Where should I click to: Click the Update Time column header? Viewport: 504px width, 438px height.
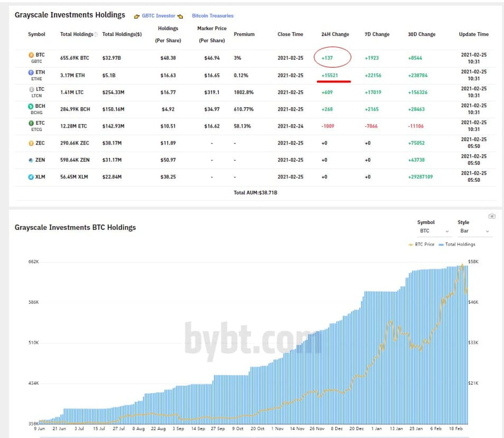473,34
